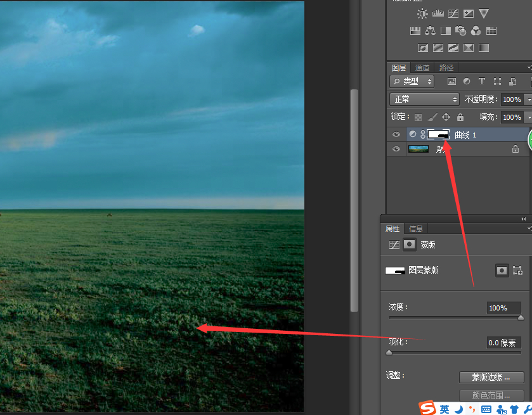The image size is (532, 415).
Task: Select the background layer thumbnail
Action: pyautogui.click(x=418, y=149)
